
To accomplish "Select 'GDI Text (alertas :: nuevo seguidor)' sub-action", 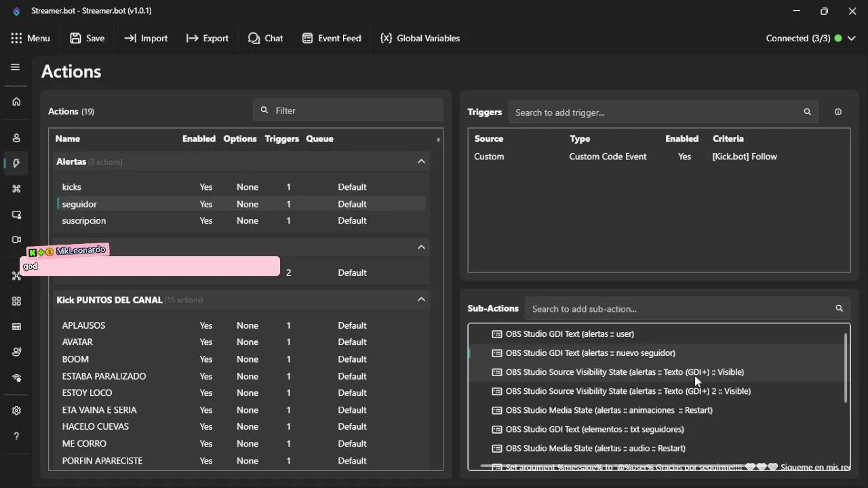I will [x=656, y=353].
